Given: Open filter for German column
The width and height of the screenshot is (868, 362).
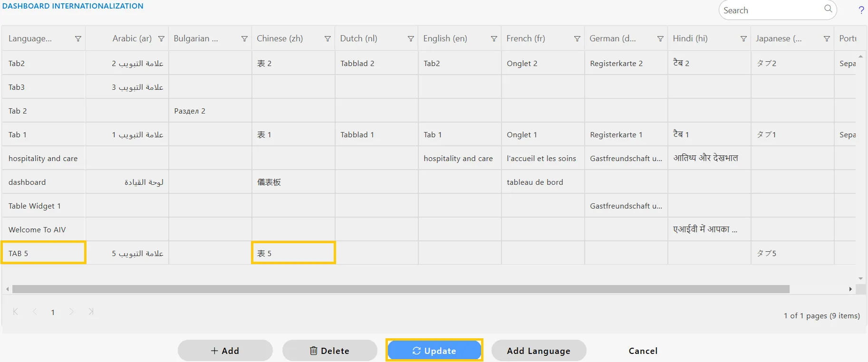Looking at the screenshot, I should pos(660,38).
